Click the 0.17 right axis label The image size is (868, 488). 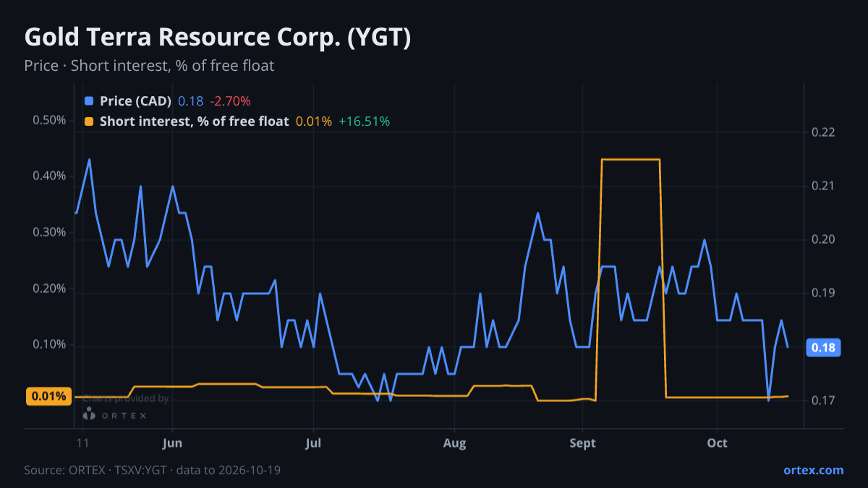coord(823,400)
